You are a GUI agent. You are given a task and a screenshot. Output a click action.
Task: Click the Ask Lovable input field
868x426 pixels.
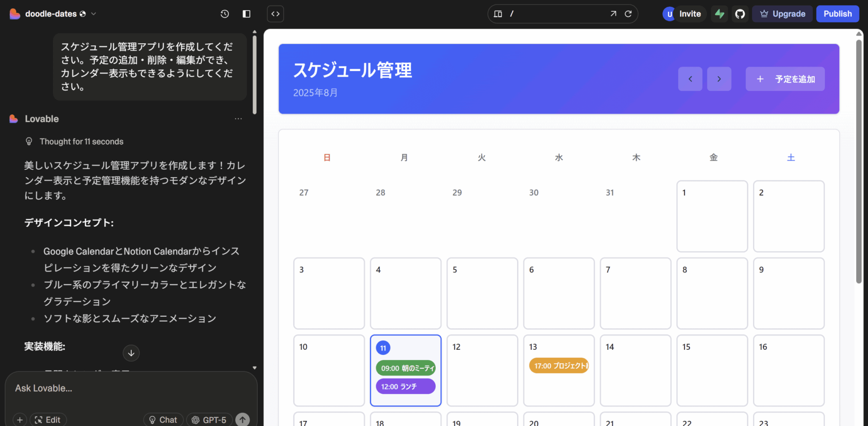(x=131, y=388)
